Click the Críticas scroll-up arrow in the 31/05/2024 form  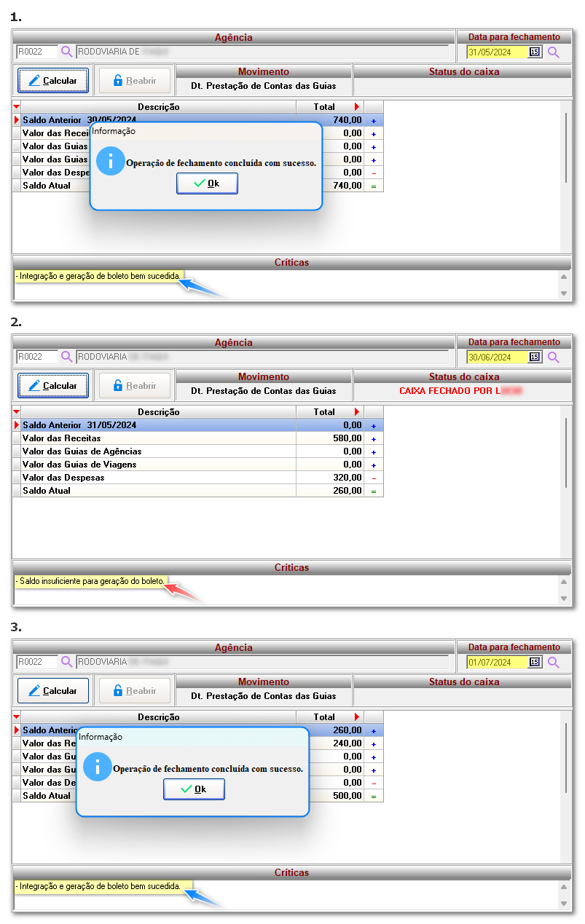click(564, 277)
